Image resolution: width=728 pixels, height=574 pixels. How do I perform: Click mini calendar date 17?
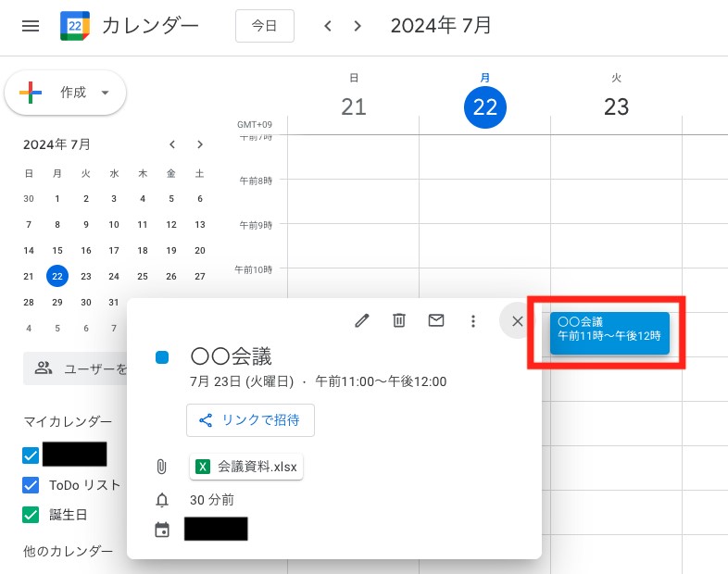point(114,251)
